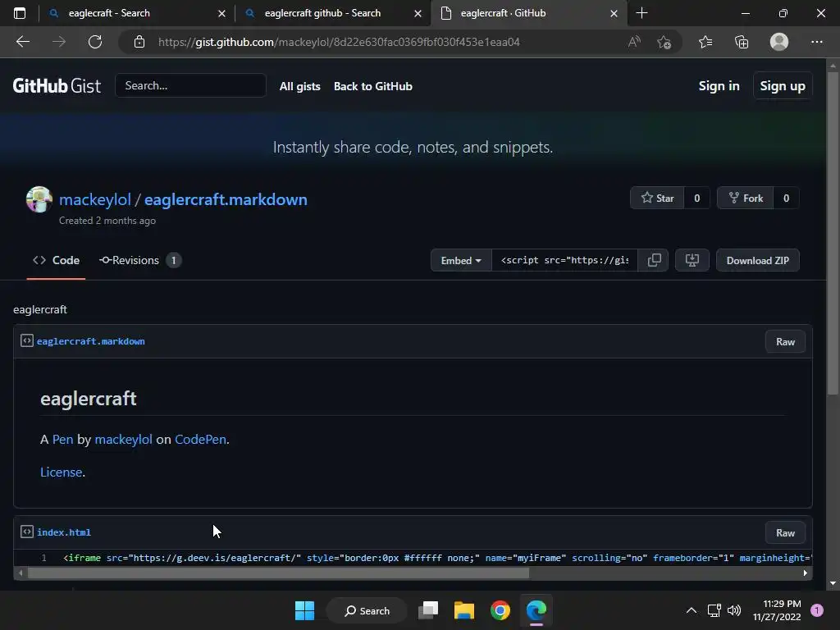Open the tab actions menu icon

(x=20, y=13)
